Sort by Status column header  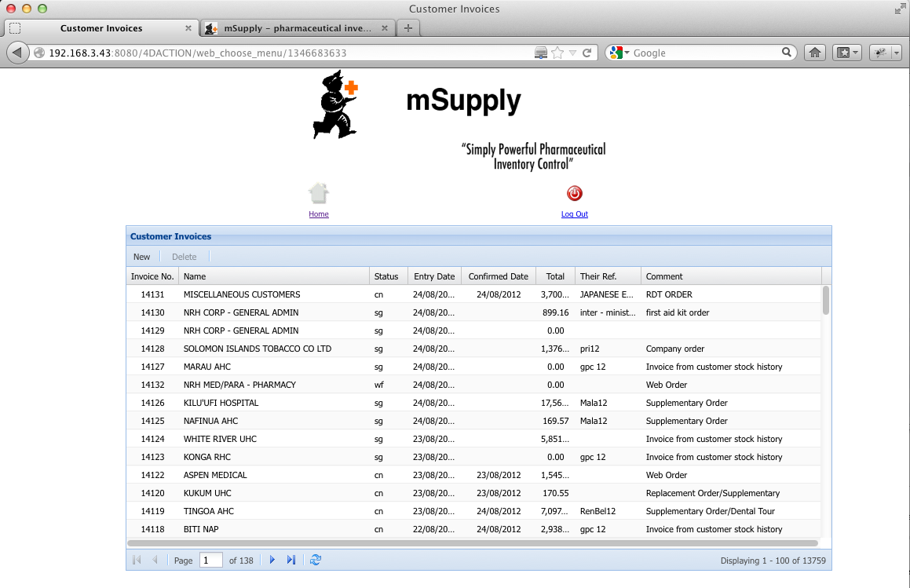[389, 276]
